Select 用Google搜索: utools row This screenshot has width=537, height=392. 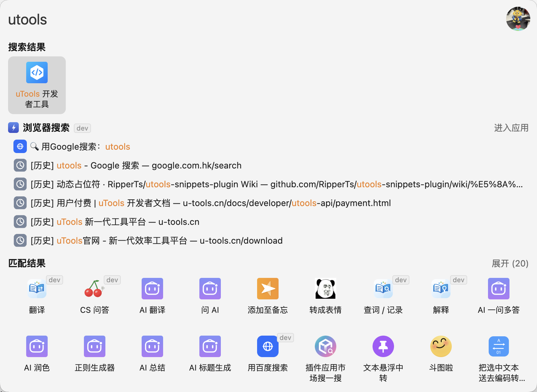pyautogui.click(x=268, y=146)
